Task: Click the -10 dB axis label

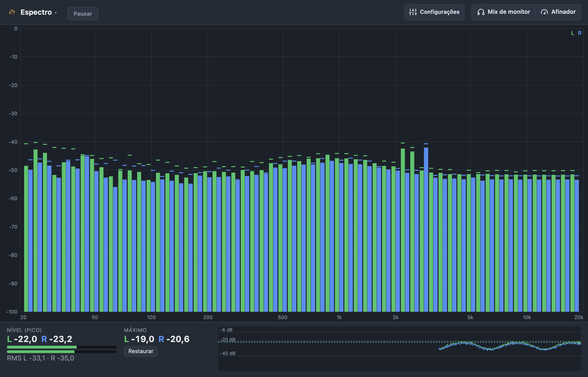Action: click(13, 57)
